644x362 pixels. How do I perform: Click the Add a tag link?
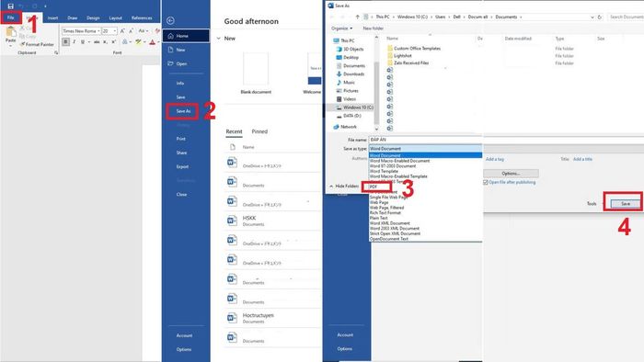point(495,159)
